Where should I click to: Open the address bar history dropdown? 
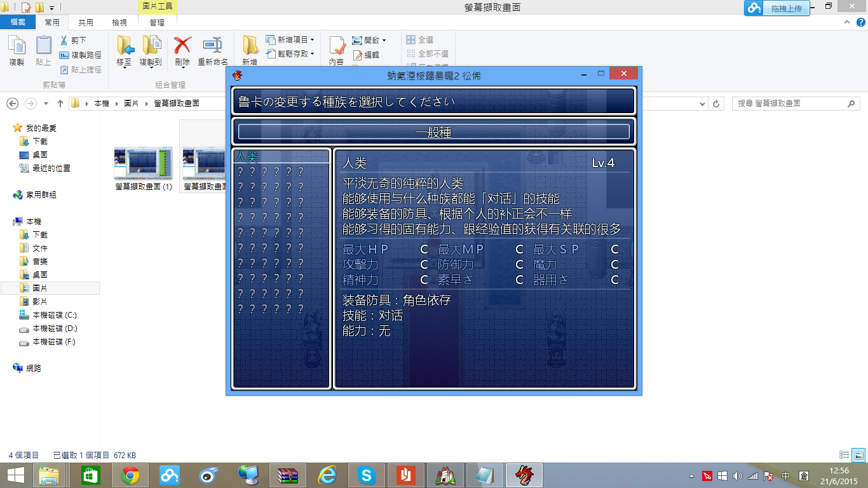tap(702, 104)
